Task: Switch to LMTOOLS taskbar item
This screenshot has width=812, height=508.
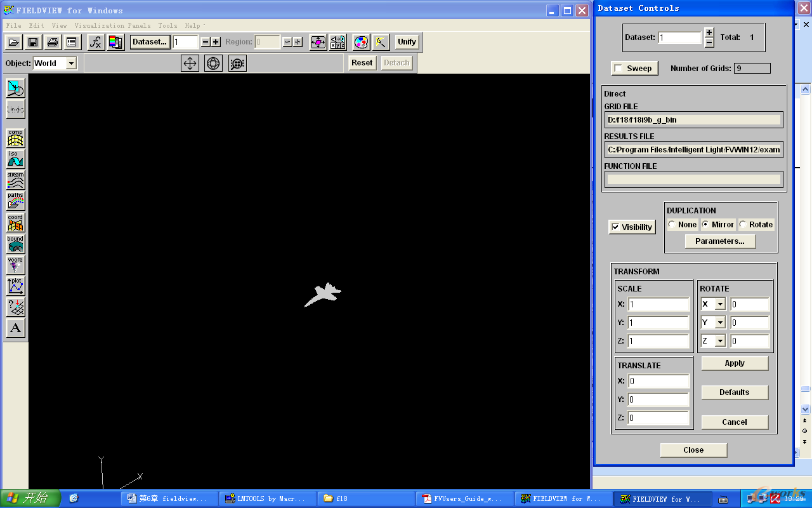Action: point(267,498)
